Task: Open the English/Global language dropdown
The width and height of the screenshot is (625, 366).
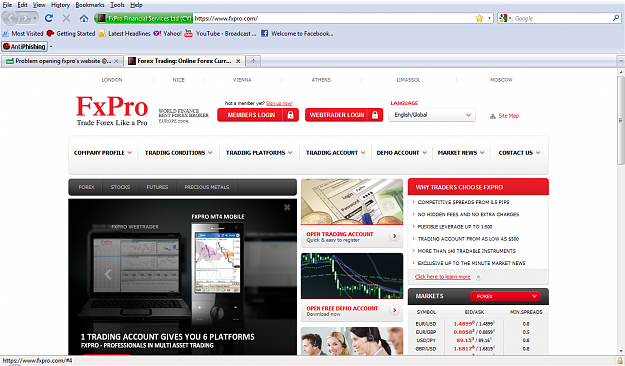Action: [x=432, y=115]
